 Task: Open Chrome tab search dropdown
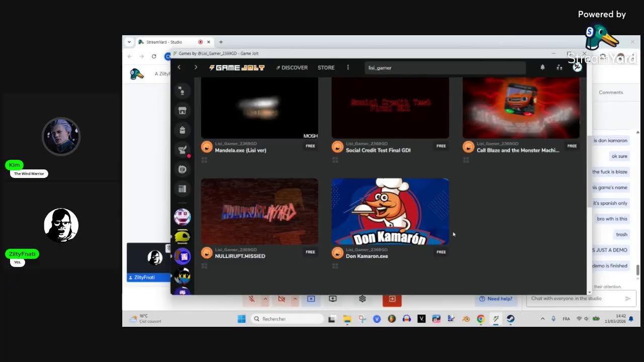[x=129, y=42]
